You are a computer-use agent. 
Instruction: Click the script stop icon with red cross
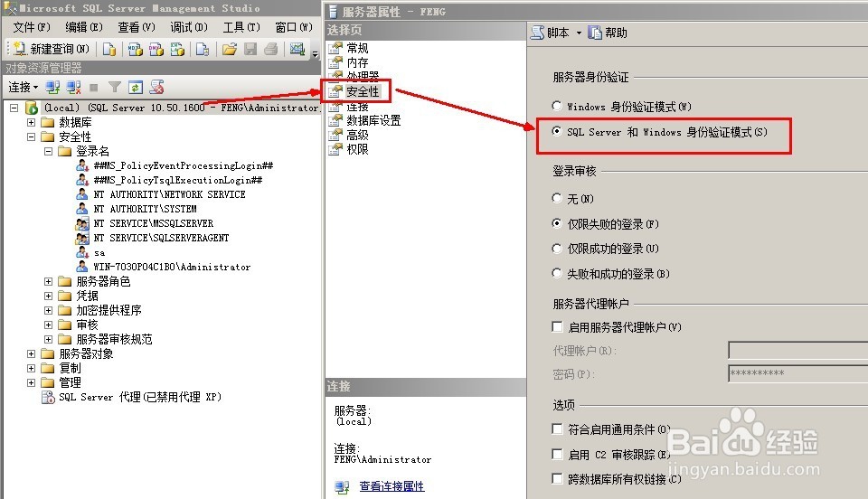[x=156, y=87]
